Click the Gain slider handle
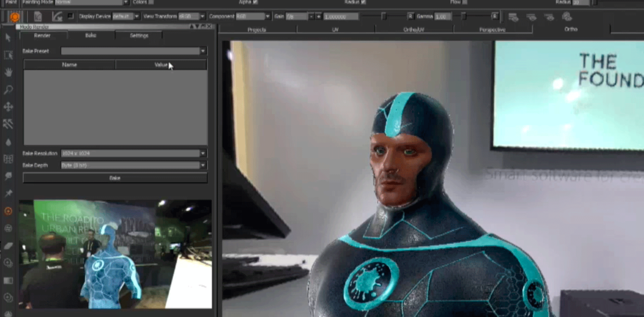644x317 pixels. pos(384,16)
